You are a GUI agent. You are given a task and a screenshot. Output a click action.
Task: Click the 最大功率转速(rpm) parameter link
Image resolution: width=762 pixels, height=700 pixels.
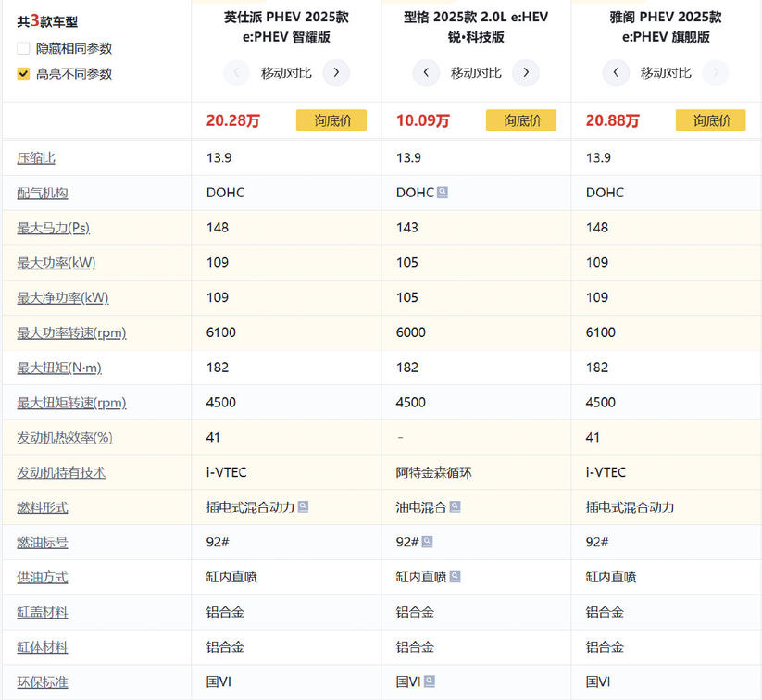tap(71, 333)
